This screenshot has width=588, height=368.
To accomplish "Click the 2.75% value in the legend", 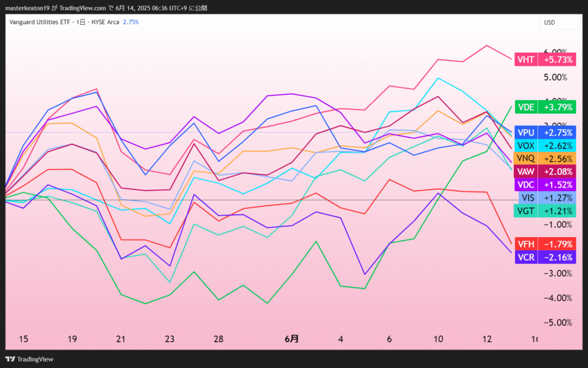I will pyautogui.click(x=131, y=22).
